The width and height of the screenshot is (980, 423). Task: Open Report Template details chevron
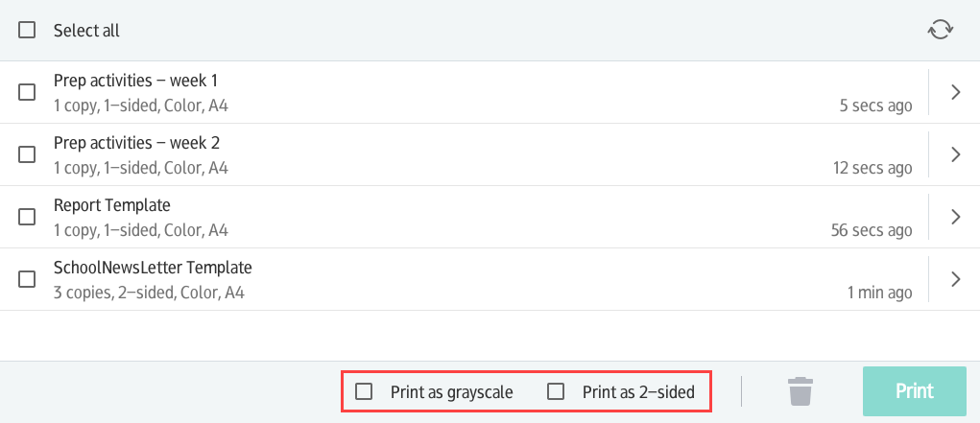tap(955, 217)
